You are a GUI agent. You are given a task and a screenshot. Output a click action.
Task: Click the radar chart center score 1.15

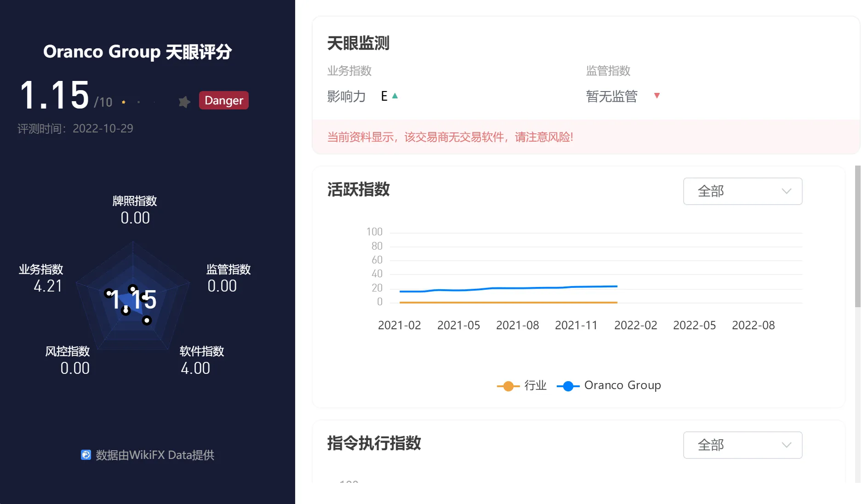[134, 300]
